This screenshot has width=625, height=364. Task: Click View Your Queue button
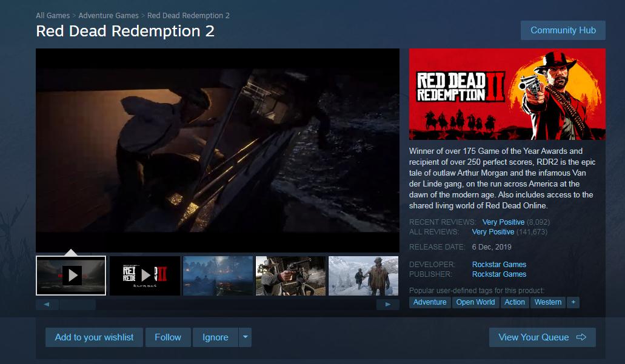(x=543, y=337)
